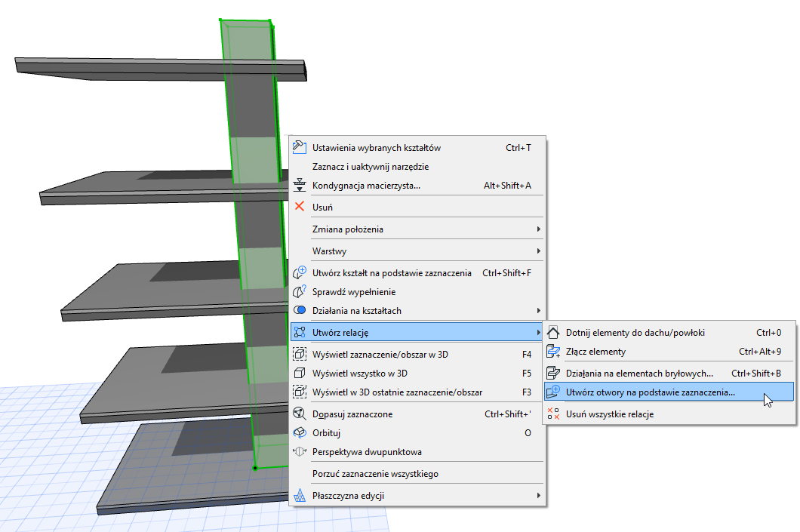Select Zaznacz i uaktywnij narzędzie

click(x=417, y=166)
